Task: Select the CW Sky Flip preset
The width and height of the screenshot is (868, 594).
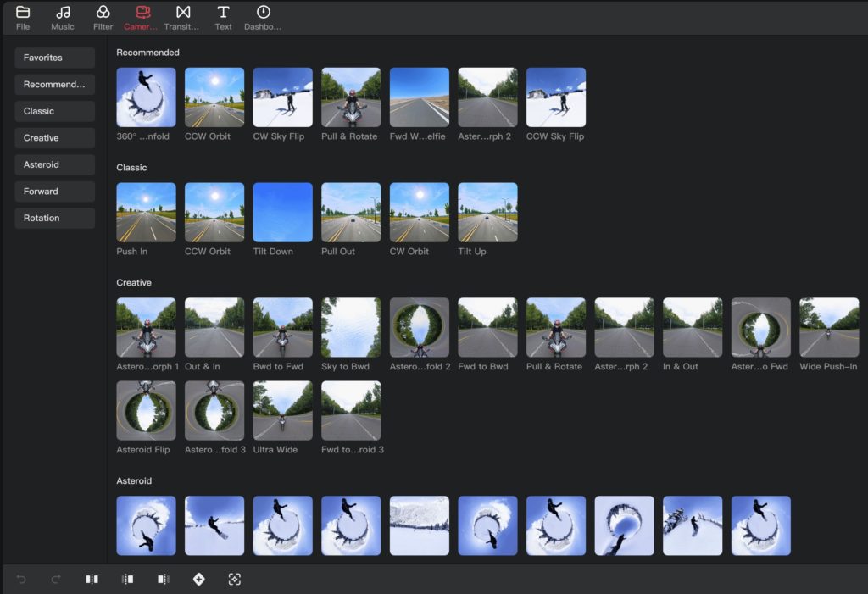Action: click(283, 97)
